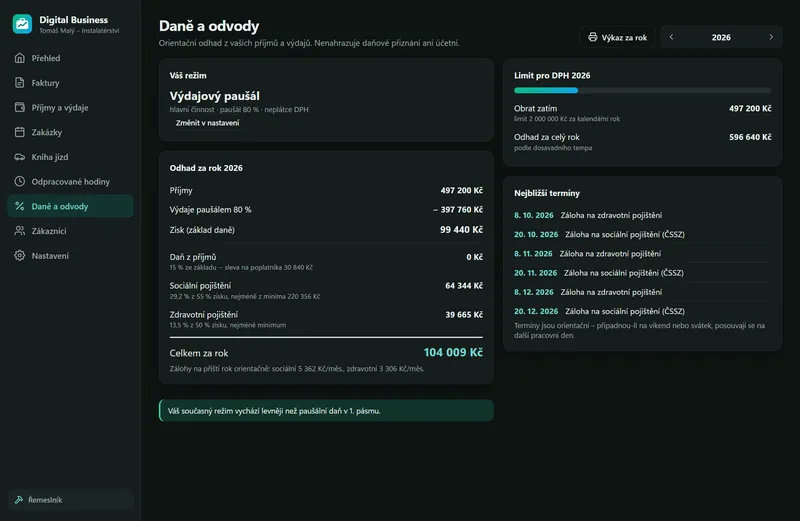The image size is (800, 521).
Task: Open the Kniha jízd section
Action: tap(70, 157)
